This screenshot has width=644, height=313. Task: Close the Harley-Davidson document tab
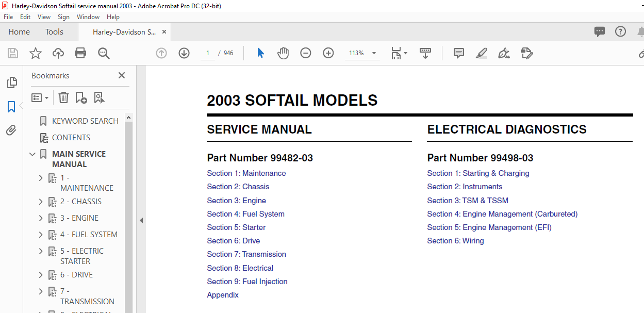coord(164,32)
